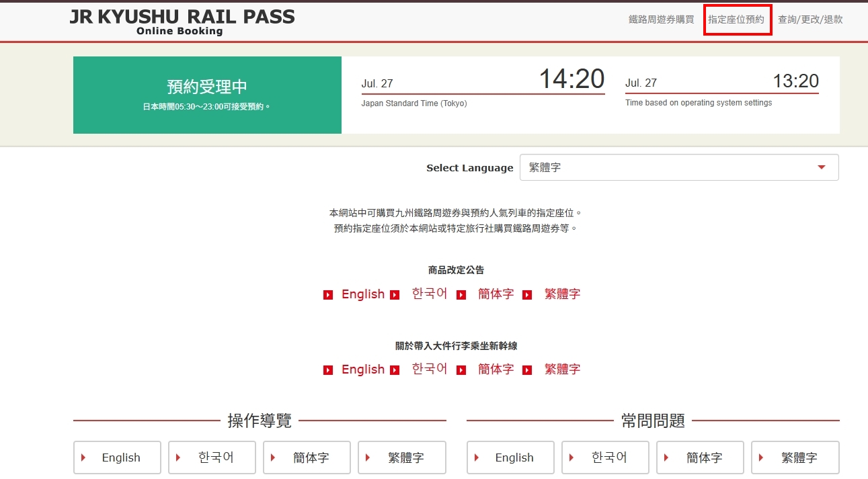The image size is (868, 479).
Task: Click the red arrow of the language dropdown
Action: 821,167
